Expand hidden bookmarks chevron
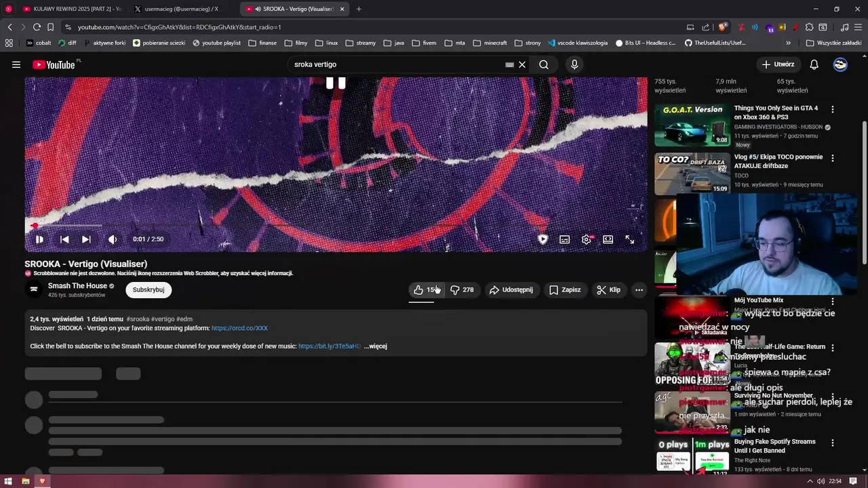This screenshot has height=488, width=868. pos(789,43)
